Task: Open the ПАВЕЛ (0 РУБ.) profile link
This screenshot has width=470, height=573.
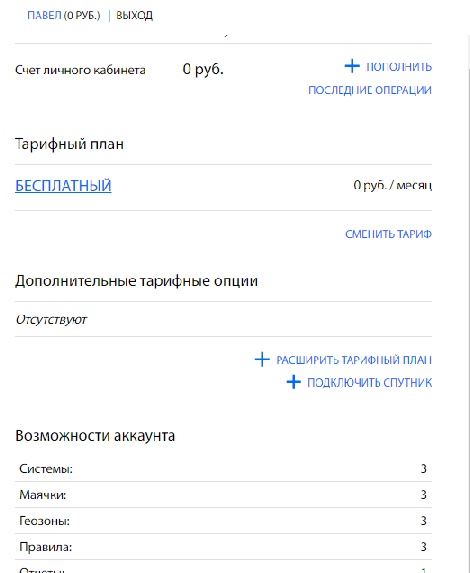Action: [x=64, y=15]
